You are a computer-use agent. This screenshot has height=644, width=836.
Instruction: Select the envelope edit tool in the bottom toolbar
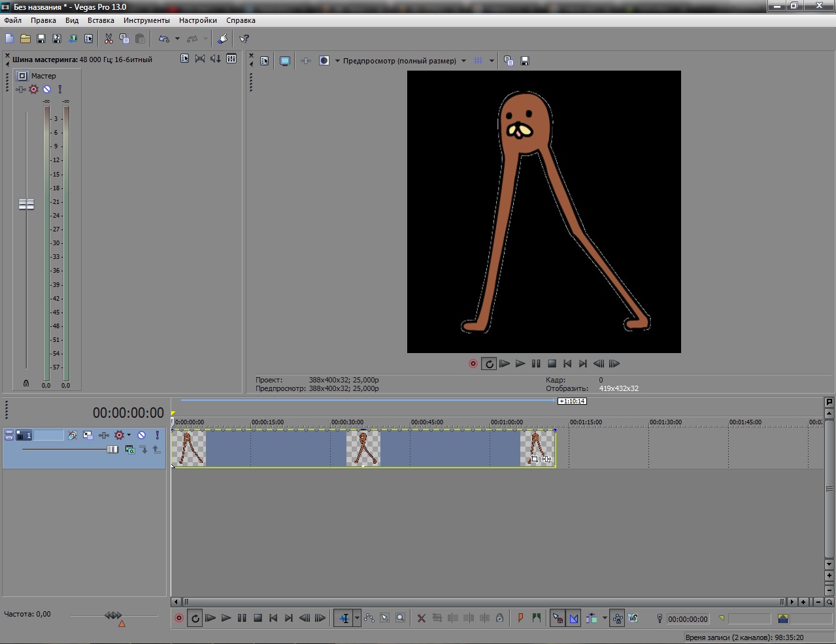pyautogui.click(x=369, y=618)
